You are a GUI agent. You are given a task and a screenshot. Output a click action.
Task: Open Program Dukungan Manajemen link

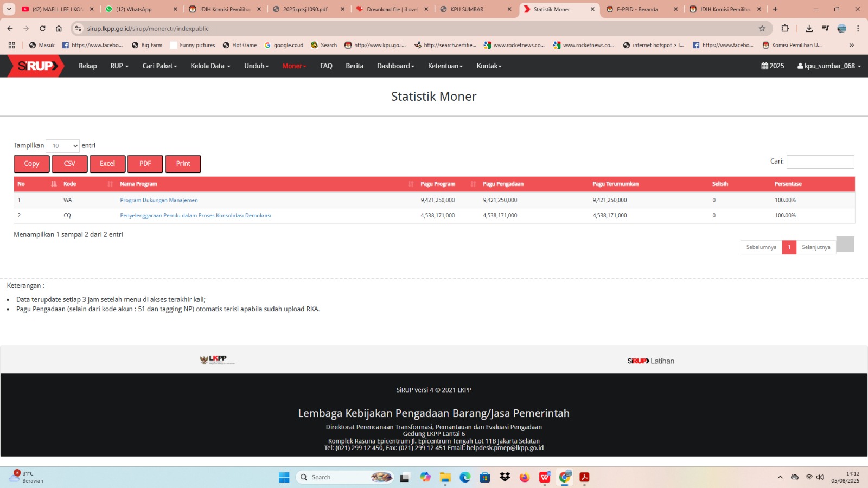[x=159, y=200]
